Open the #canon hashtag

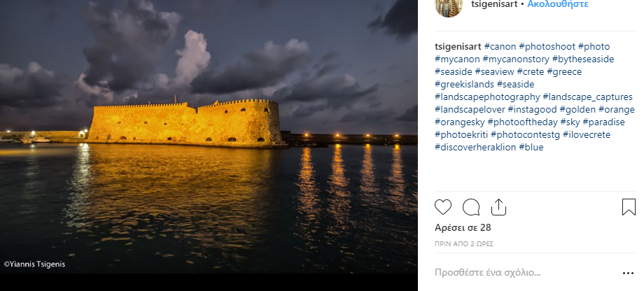[500, 46]
